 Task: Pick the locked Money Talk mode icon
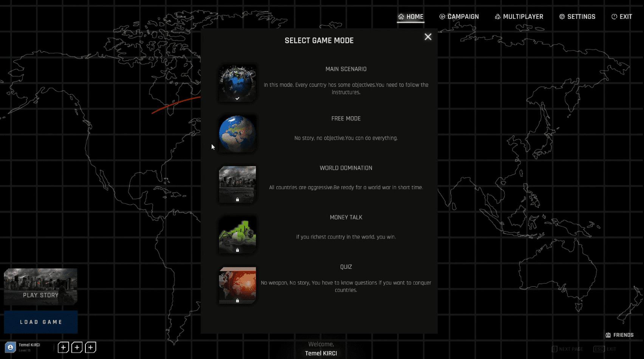pyautogui.click(x=237, y=234)
